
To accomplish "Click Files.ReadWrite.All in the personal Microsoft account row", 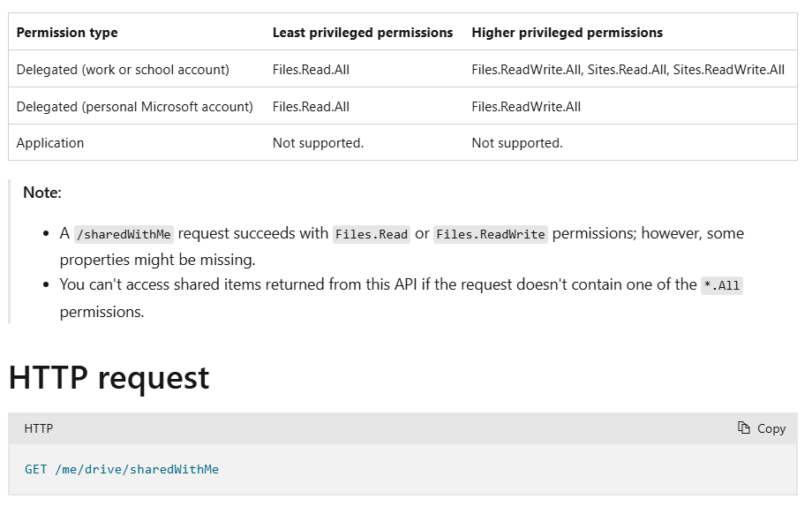I will pyautogui.click(x=526, y=107).
